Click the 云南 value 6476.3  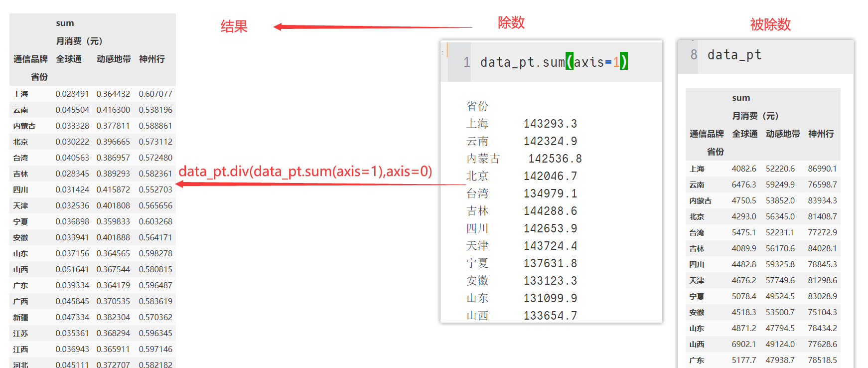pos(744,184)
